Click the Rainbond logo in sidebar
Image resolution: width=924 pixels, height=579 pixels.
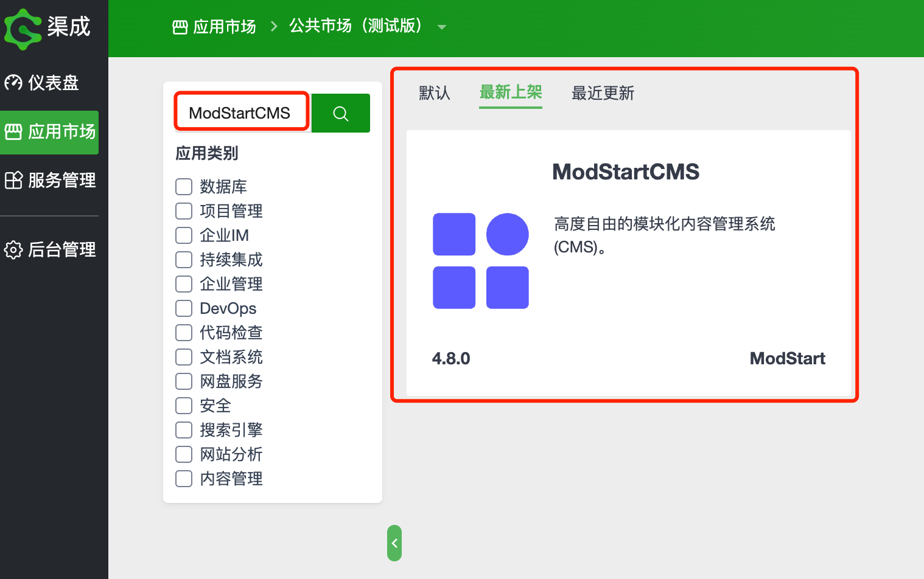coord(23,29)
